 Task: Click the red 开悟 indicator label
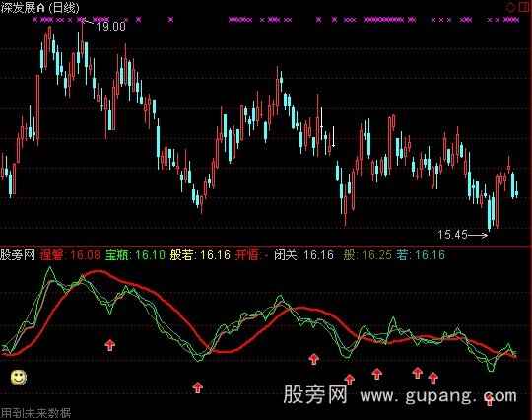tap(247, 255)
